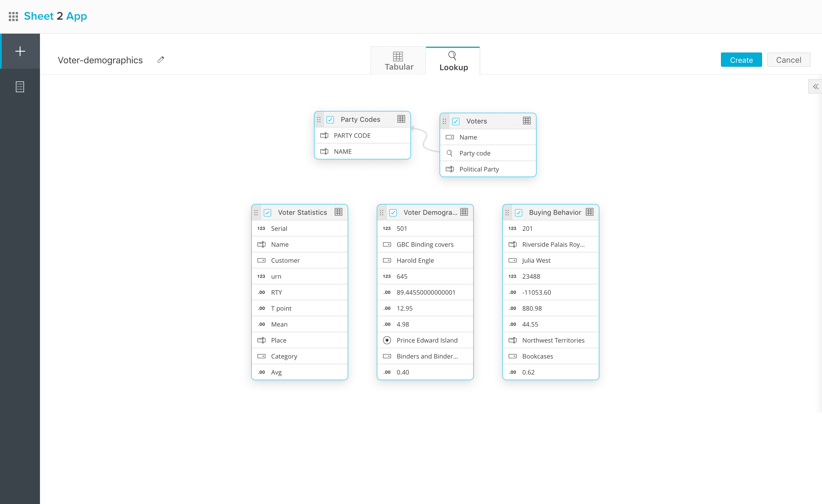Image resolution: width=822 pixels, height=504 pixels.
Task: Click the text icon of Political Party field
Action: tap(450, 169)
